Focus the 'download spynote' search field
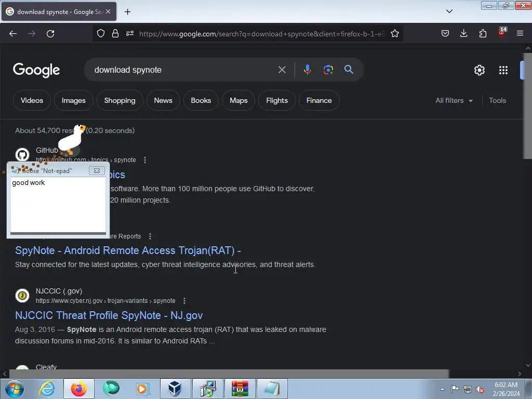This screenshot has width=532, height=399. 183,70
